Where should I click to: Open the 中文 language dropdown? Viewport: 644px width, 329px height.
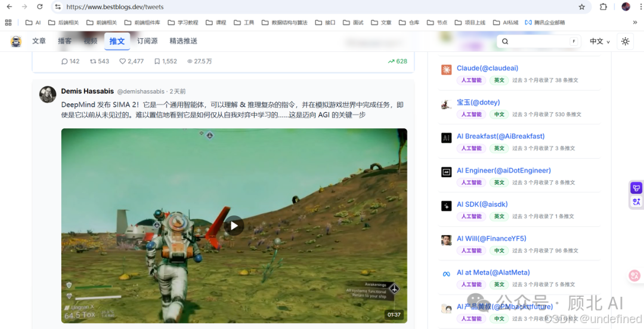600,41
